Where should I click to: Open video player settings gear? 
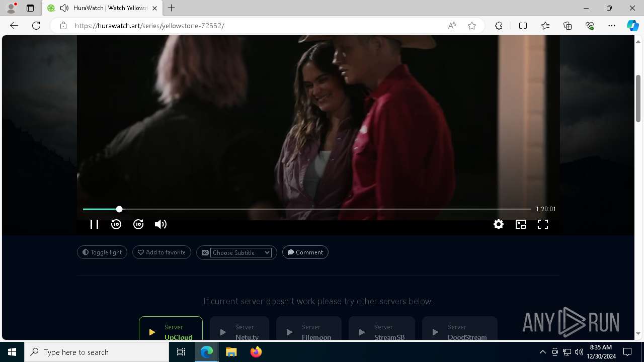(x=499, y=224)
